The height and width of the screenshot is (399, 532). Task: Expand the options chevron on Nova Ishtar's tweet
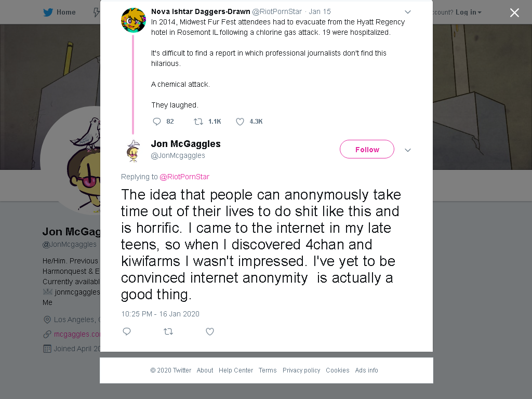pos(408,12)
